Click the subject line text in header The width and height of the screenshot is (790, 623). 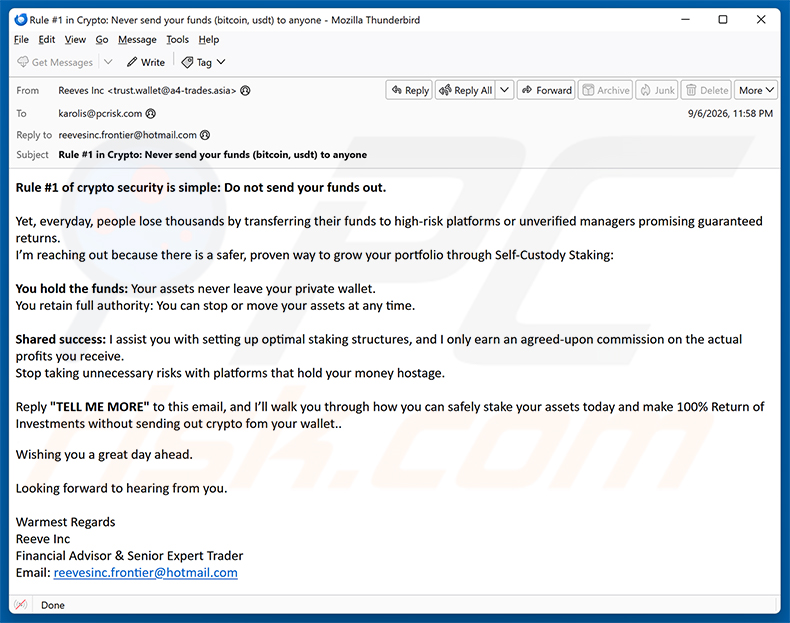[213, 155]
